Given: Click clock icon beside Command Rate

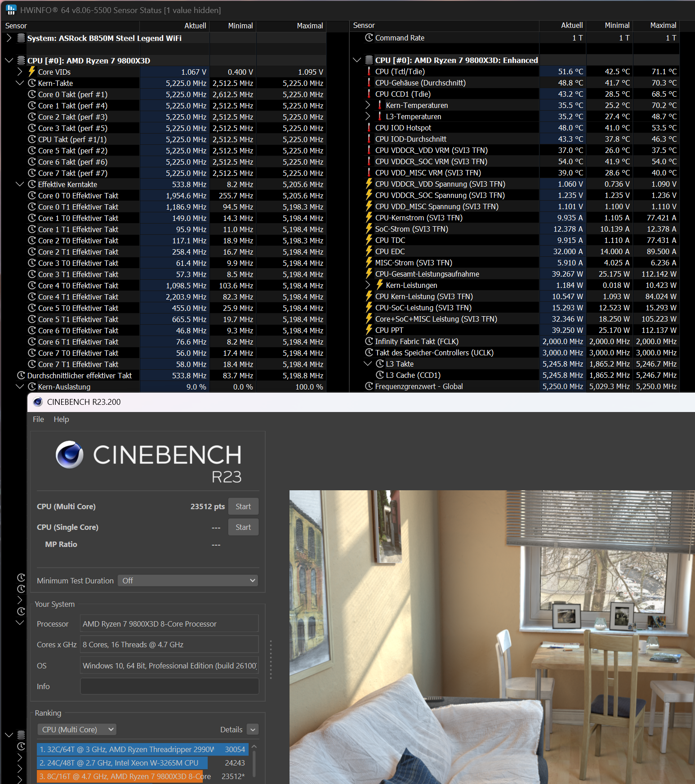Looking at the screenshot, I should 369,37.
